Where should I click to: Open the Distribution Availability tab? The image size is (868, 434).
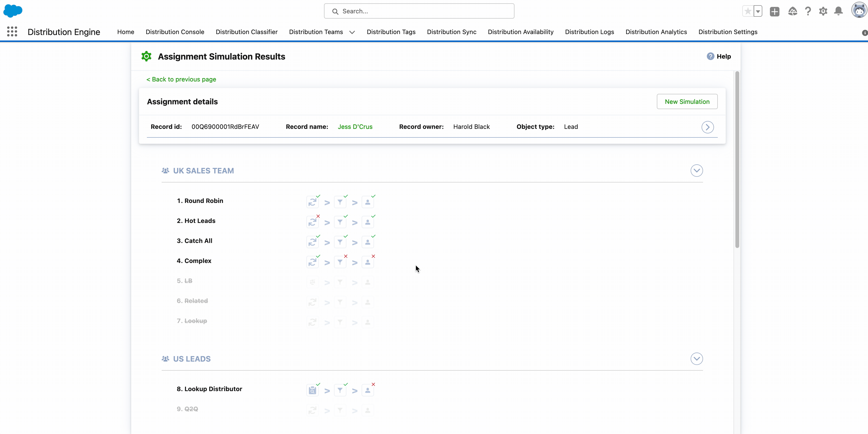point(521,32)
